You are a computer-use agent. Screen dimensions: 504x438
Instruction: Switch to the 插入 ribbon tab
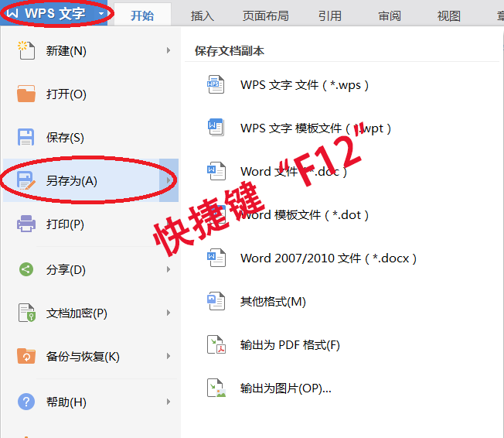[x=203, y=15]
